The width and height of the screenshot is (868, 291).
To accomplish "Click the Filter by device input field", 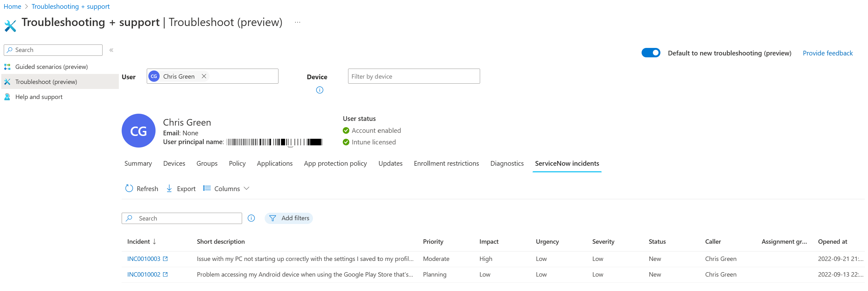I will (x=413, y=76).
